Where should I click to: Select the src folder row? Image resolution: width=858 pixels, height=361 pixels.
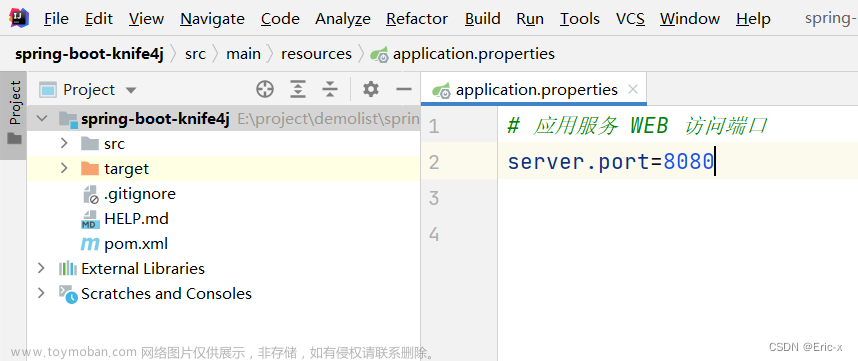[x=224, y=144]
